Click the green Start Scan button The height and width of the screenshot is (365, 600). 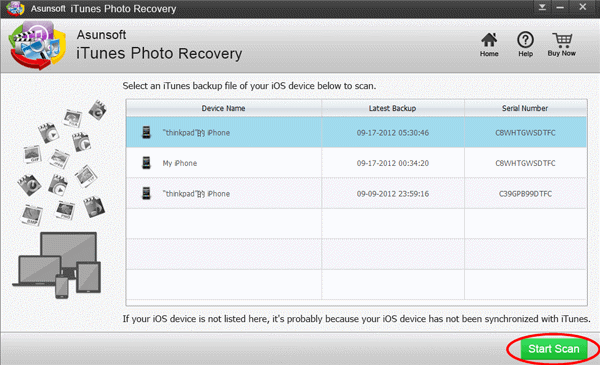tap(553, 349)
